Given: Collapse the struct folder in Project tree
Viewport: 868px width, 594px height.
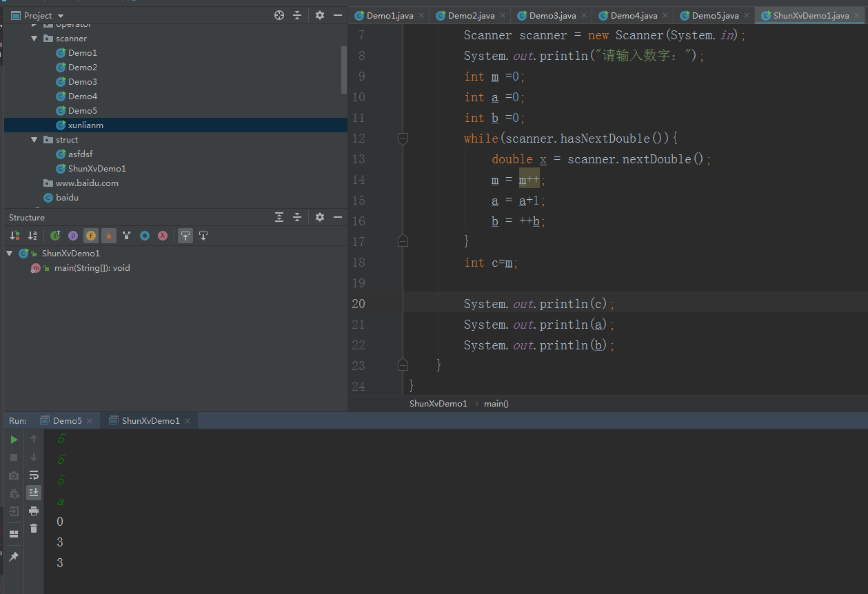Looking at the screenshot, I should pyautogui.click(x=34, y=140).
